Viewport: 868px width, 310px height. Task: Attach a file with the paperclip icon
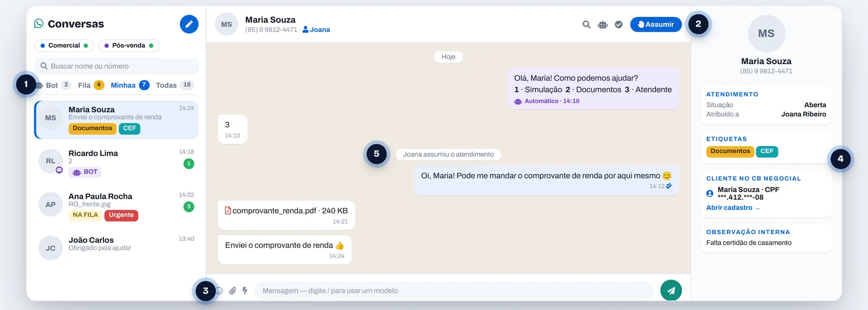[232, 291]
